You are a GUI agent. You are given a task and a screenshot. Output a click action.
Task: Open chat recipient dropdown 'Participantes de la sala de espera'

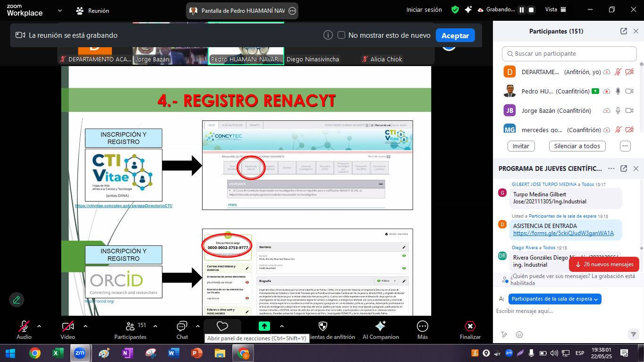(x=555, y=299)
